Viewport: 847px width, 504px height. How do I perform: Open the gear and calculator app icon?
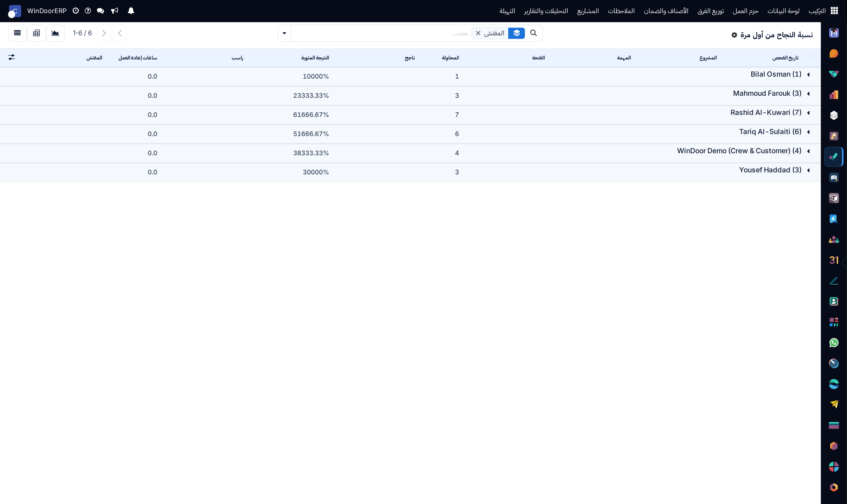tap(834, 136)
